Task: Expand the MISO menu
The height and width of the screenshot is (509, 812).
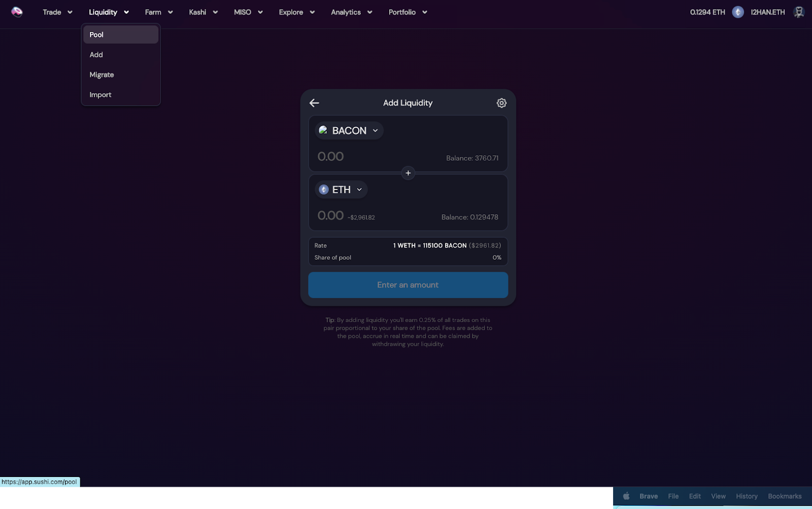Action: click(248, 12)
